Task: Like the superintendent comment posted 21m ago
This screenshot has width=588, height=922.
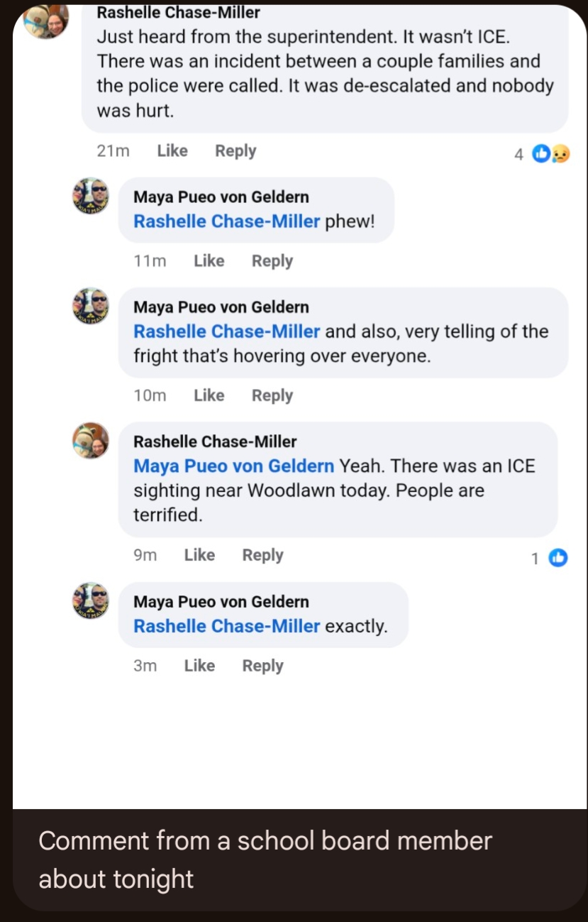Action: 172,151
